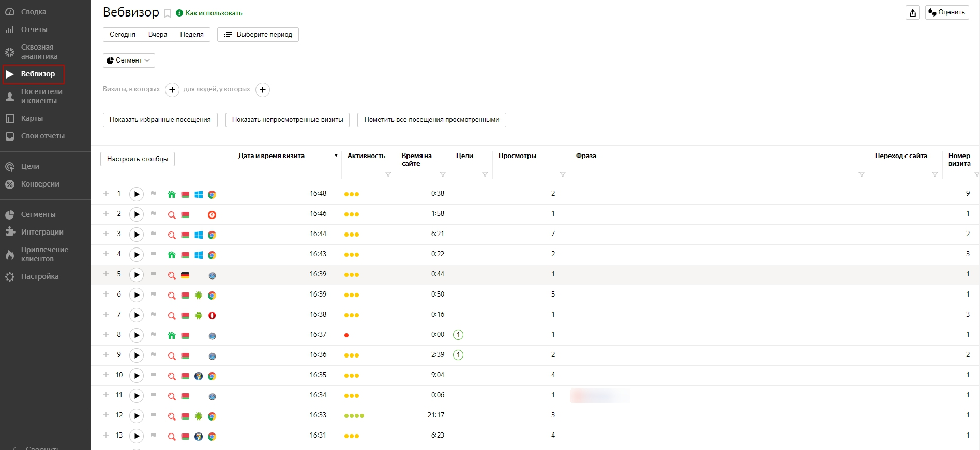Expand details of visit 13
Screen dimensions: 980x450
(x=106, y=435)
